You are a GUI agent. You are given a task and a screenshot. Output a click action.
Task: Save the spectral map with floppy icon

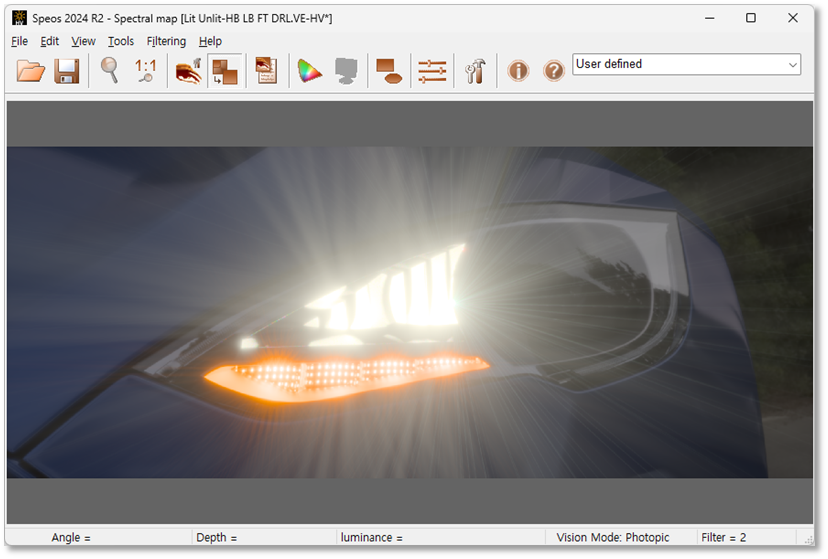pos(67,70)
